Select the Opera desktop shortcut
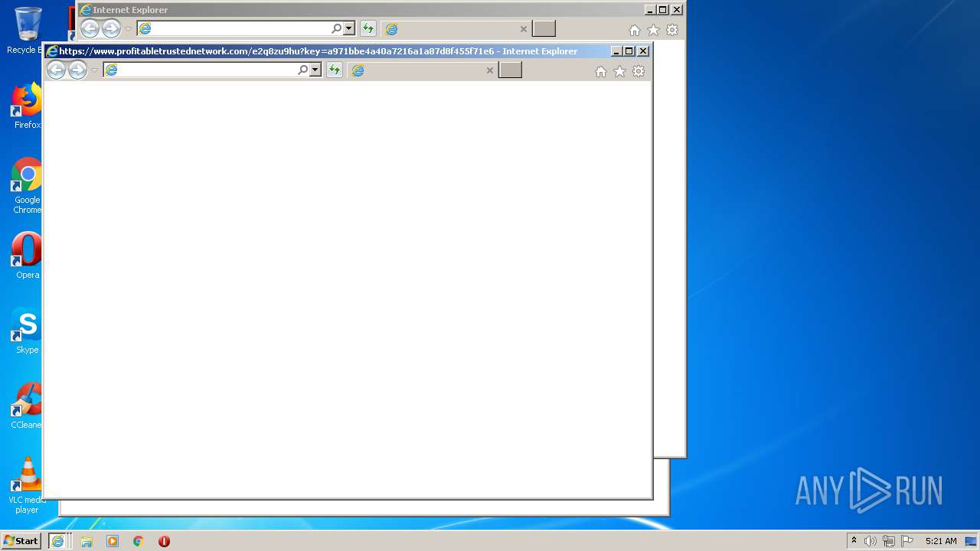Screen dimensions: 980x551 [27, 256]
